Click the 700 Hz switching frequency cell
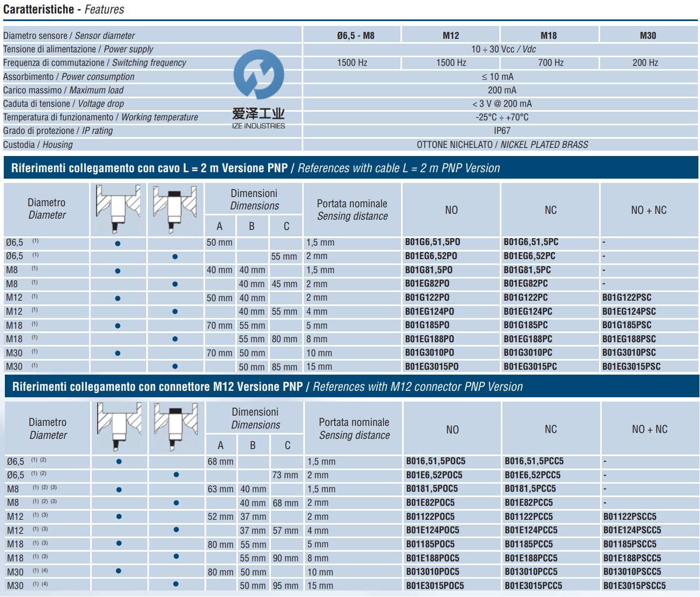Viewport: 700px width, 597px height. click(x=551, y=63)
